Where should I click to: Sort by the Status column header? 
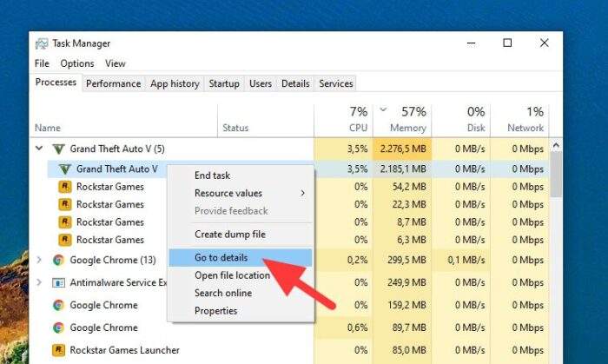[x=266, y=121]
